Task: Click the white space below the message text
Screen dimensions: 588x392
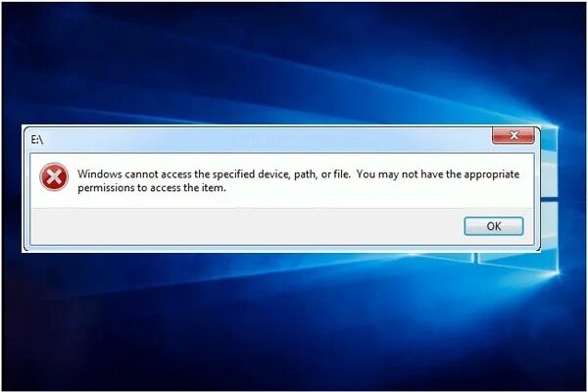Action: (281, 201)
